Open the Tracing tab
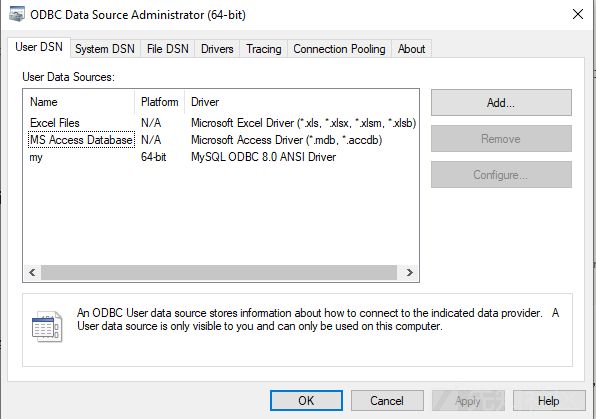 click(263, 49)
